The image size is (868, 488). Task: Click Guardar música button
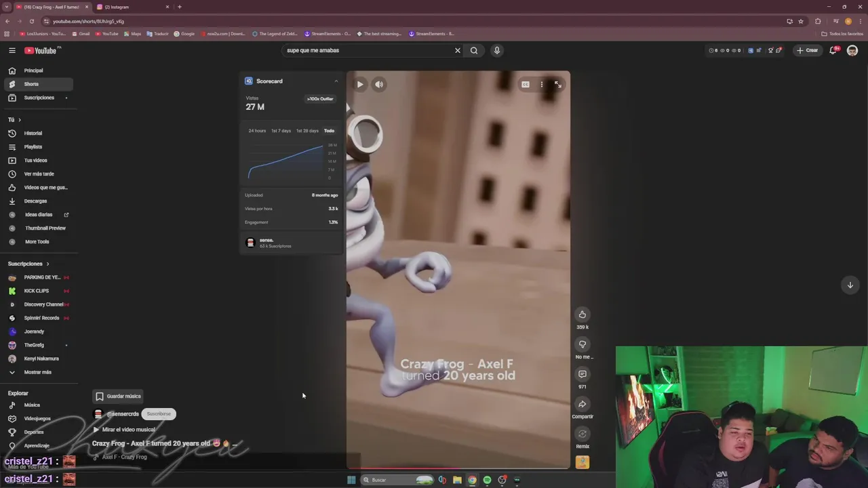118,396
